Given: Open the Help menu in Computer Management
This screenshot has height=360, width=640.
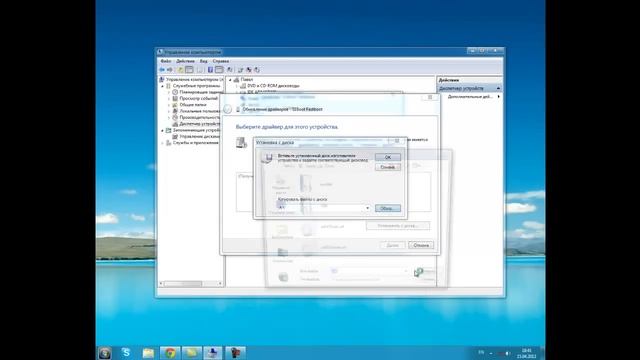Looking at the screenshot, I should 221,61.
